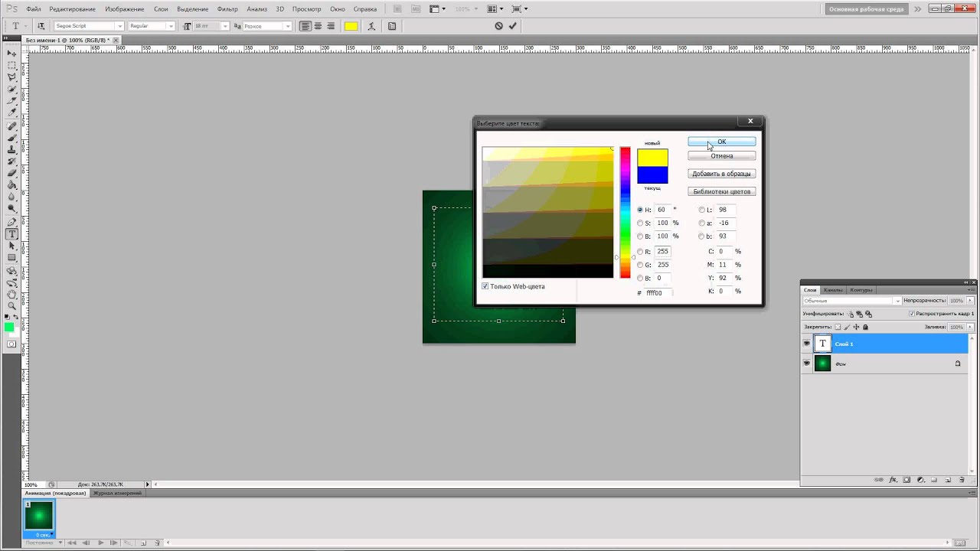Open the layer opacity slider arrow

tap(970, 301)
